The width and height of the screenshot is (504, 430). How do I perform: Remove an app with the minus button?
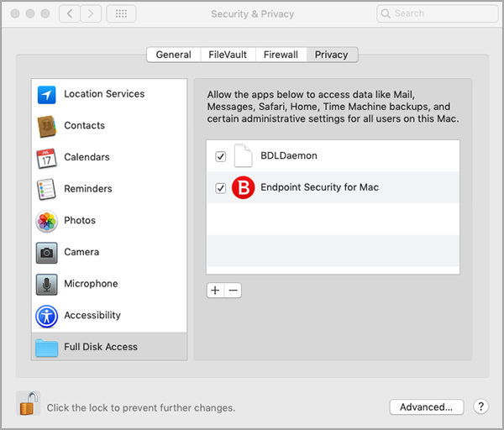pos(233,291)
